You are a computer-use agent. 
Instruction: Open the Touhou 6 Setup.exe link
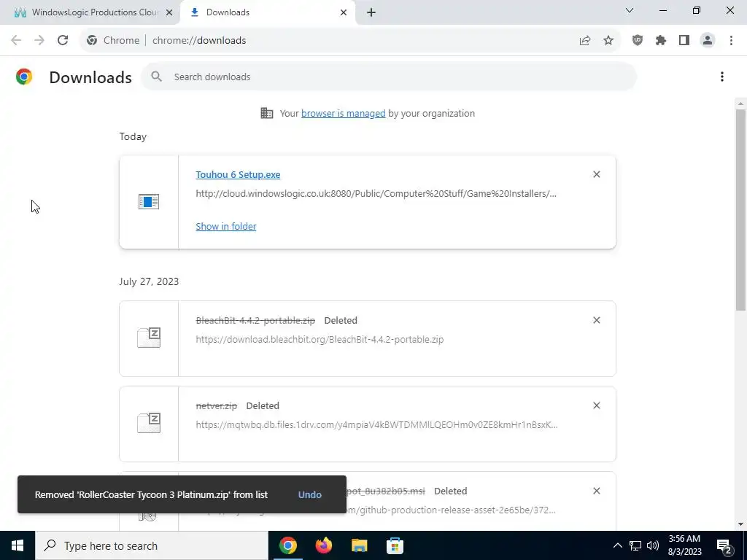click(x=238, y=175)
